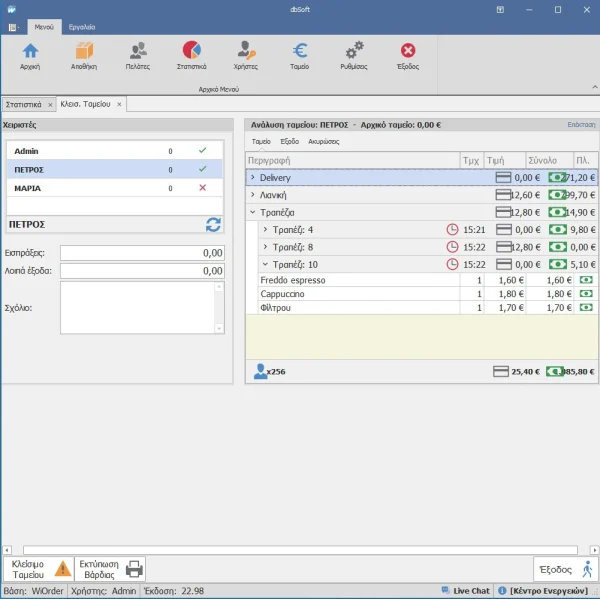Open the Πελάτες customers icon

138,54
